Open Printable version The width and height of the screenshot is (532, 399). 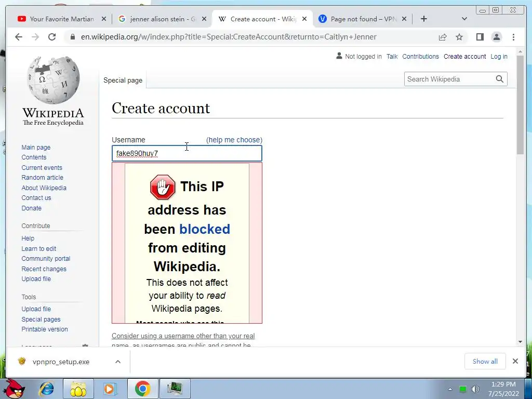45,329
